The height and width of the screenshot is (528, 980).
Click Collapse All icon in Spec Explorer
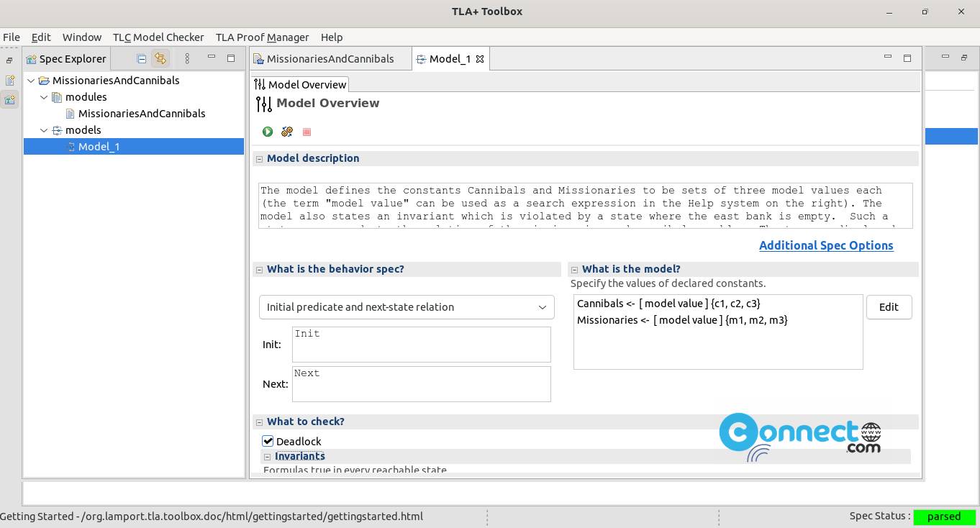(x=142, y=59)
